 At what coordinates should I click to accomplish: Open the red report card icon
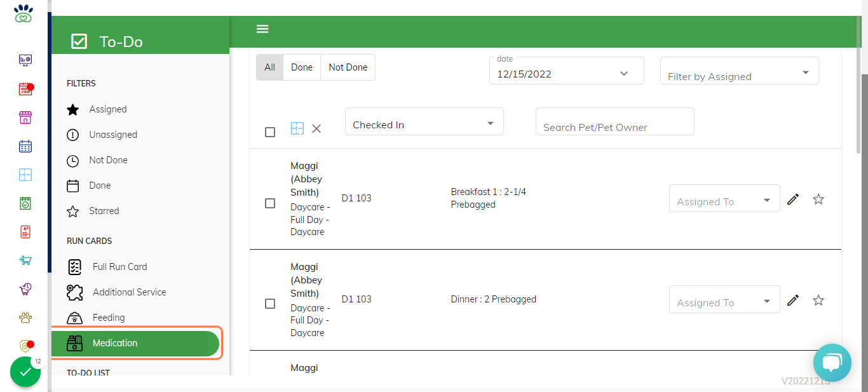(x=25, y=232)
